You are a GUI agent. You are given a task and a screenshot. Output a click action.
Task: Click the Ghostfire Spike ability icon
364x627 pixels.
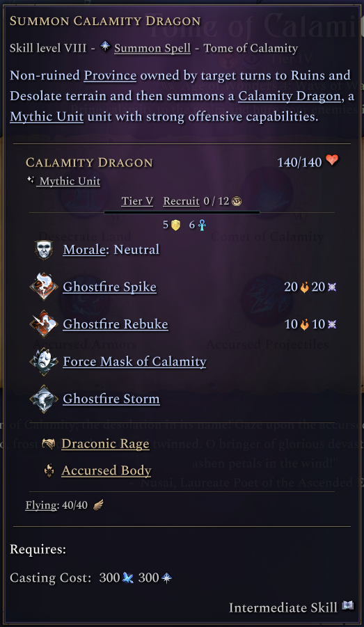[44, 286]
